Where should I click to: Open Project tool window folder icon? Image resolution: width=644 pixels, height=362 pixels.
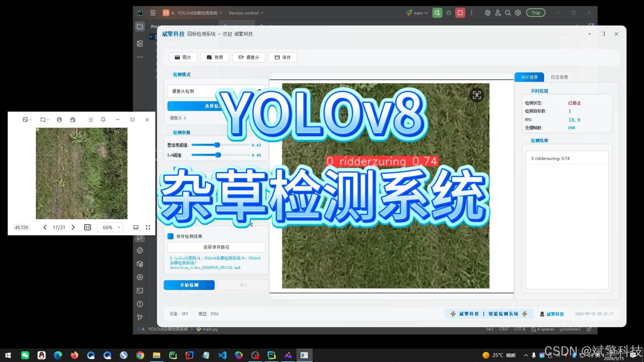[x=140, y=27]
